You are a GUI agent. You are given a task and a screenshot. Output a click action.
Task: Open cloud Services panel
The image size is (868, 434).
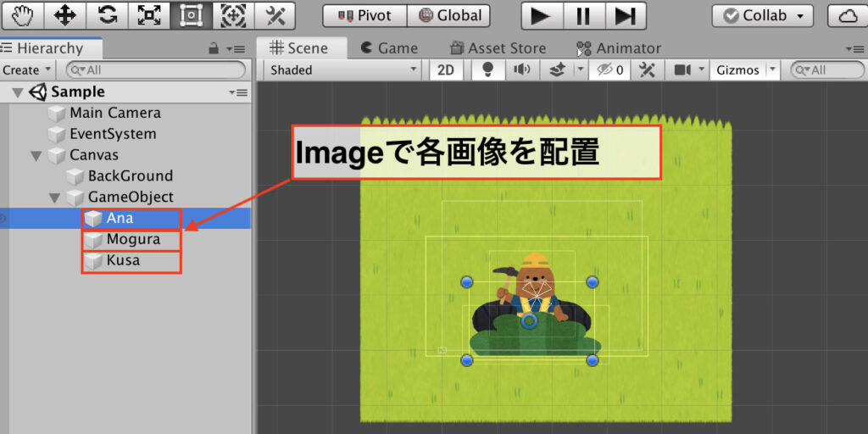pos(848,16)
